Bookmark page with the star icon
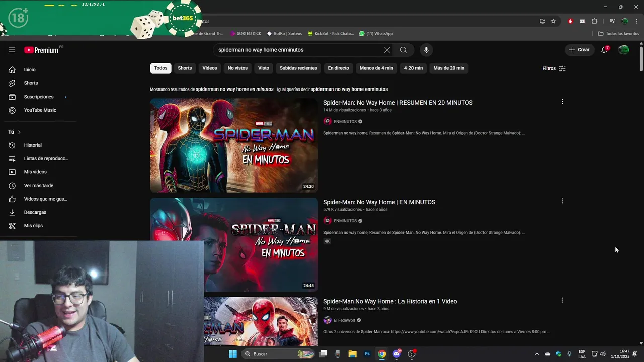The image size is (644, 362). (553, 21)
